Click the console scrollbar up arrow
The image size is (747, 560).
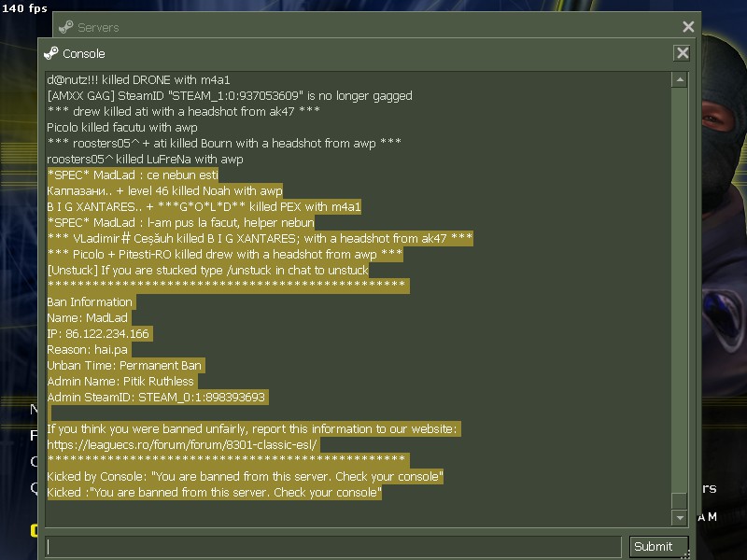click(680, 79)
